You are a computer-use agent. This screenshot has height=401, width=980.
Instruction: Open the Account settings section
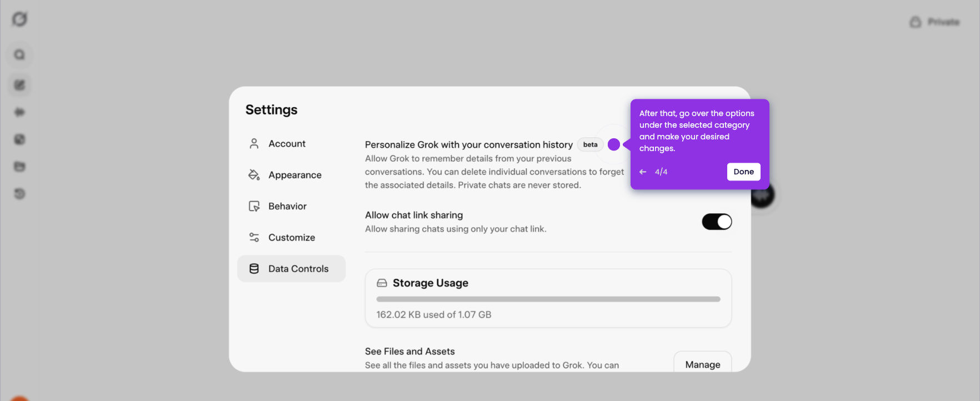pyautogui.click(x=291, y=144)
